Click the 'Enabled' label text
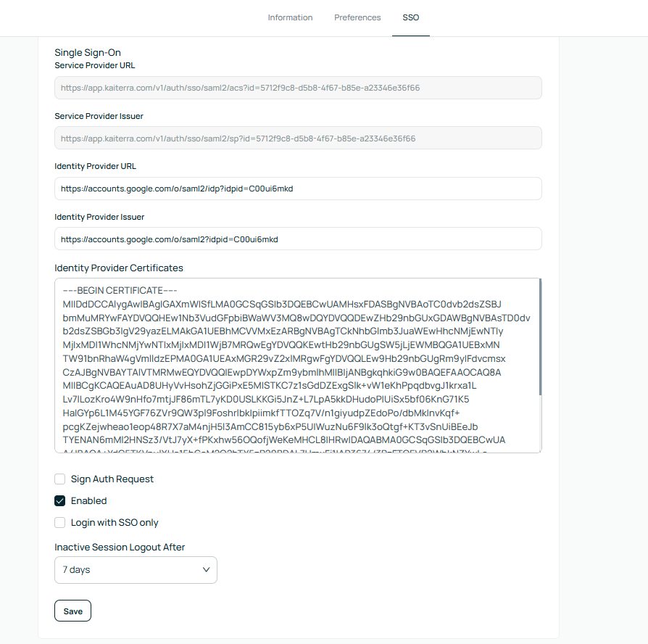The height and width of the screenshot is (644, 648). coord(88,501)
